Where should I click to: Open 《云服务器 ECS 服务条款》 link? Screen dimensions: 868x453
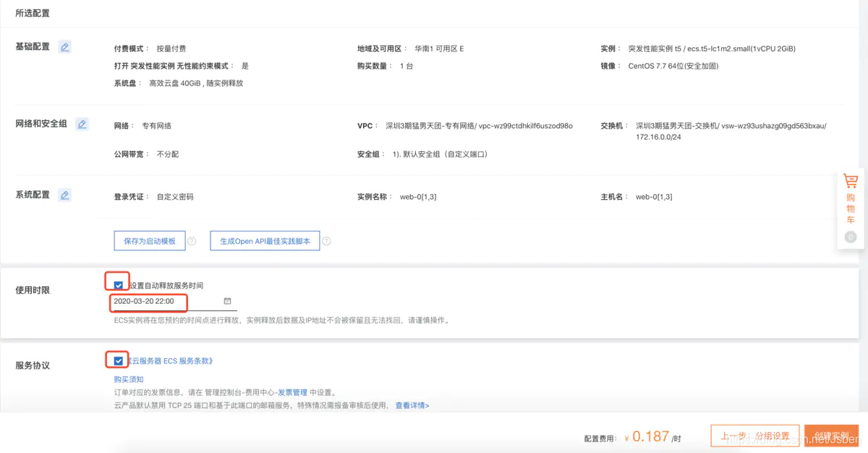coord(169,360)
